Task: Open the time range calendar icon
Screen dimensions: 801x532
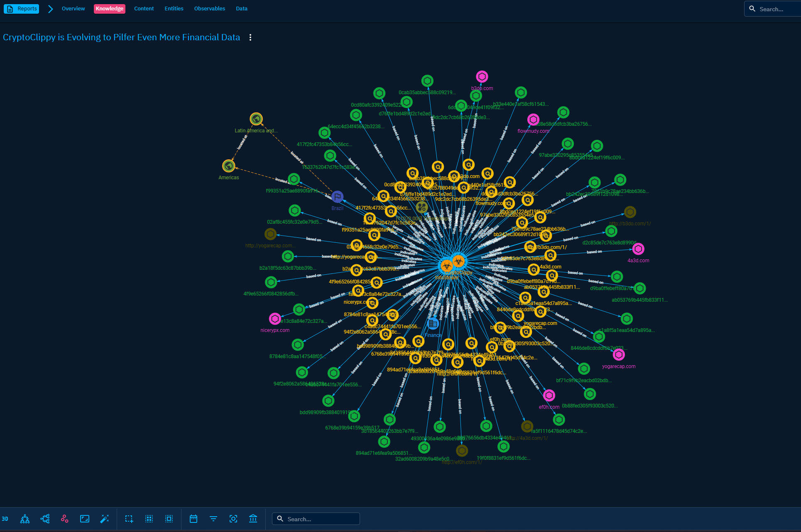Action: click(194, 519)
